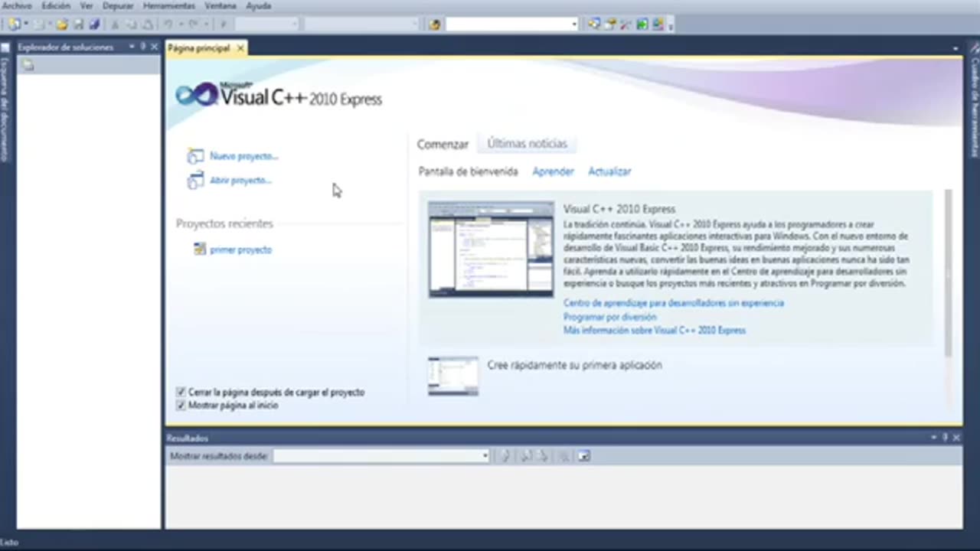Image resolution: width=980 pixels, height=551 pixels.
Task: Click 'Más información sobre Visual C++ 2010 Express'
Action: tap(655, 331)
